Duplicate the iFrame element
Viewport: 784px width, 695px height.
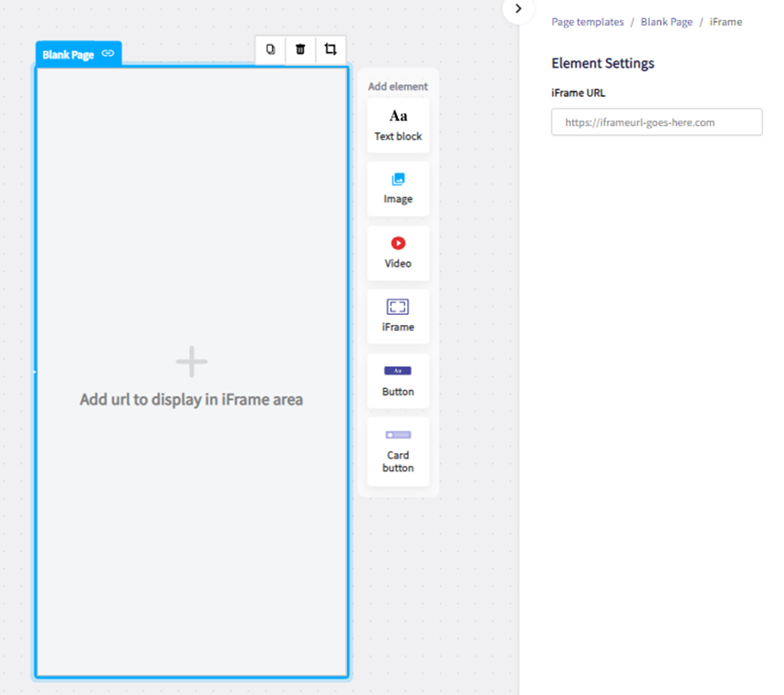(270, 49)
